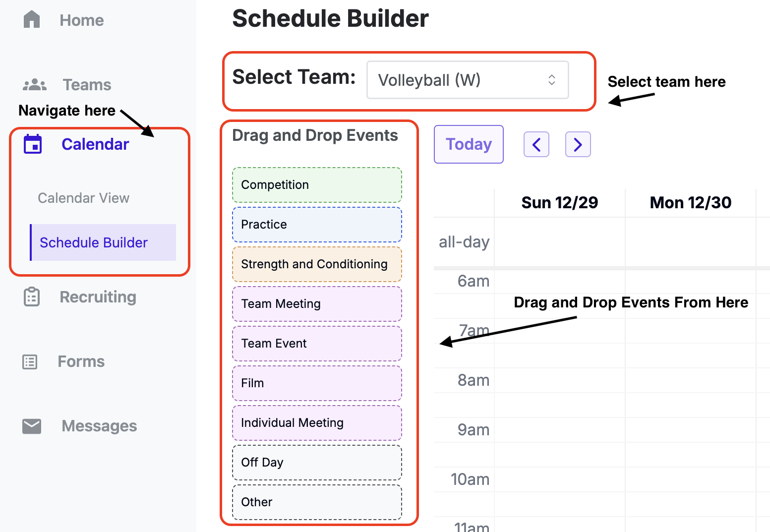Go to next week with right chevron

(x=578, y=144)
